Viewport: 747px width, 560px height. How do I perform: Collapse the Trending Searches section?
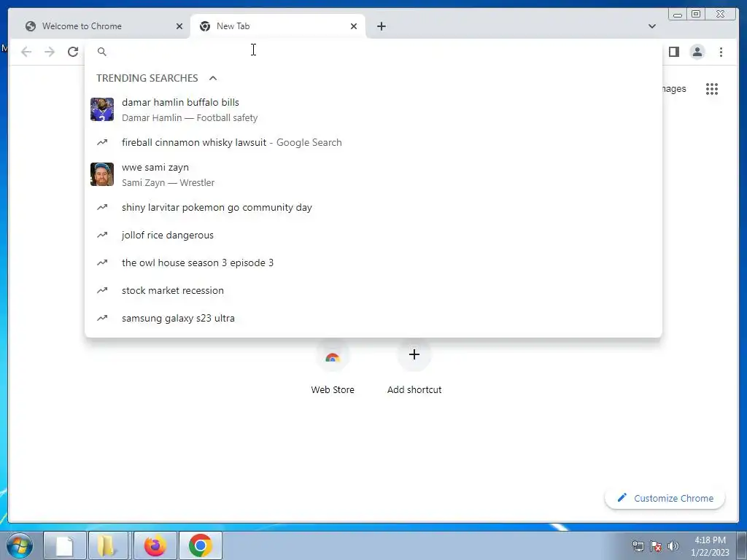click(213, 78)
